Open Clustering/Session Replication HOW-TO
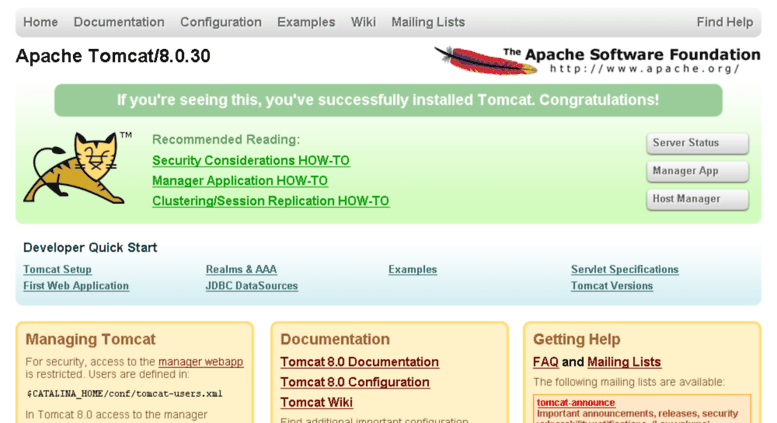The height and width of the screenshot is (423, 777). 271,201
